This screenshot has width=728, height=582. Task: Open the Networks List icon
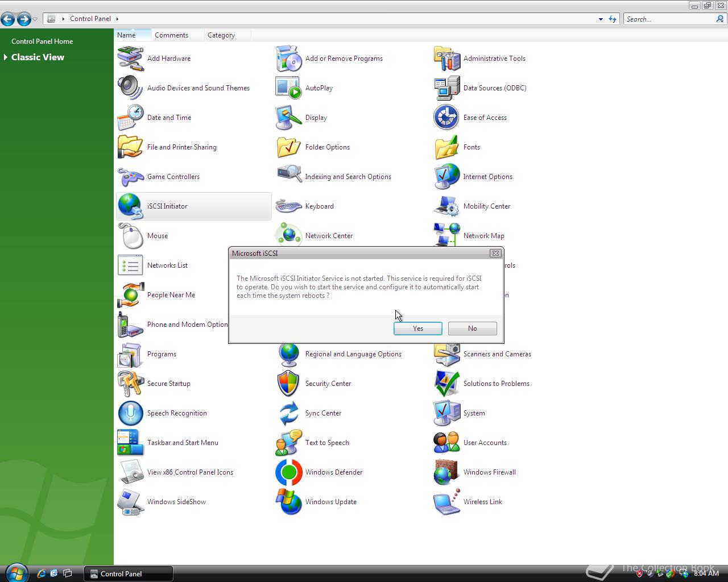tap(131, 265)
